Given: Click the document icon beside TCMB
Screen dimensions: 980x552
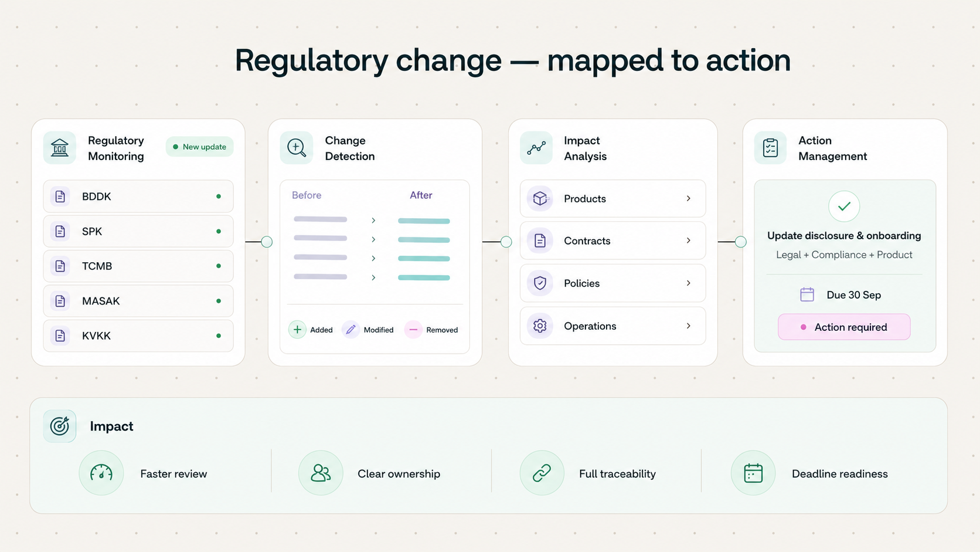Looking at the screenshot, I should click(60, 266).
